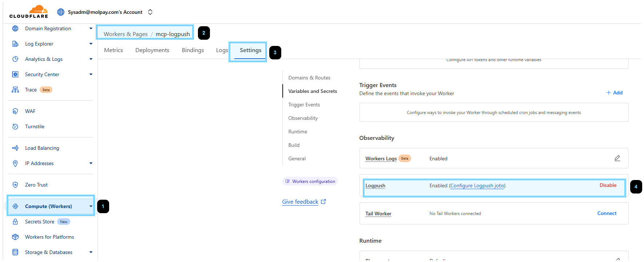Open WAF in sidebar

coord(30,111)
